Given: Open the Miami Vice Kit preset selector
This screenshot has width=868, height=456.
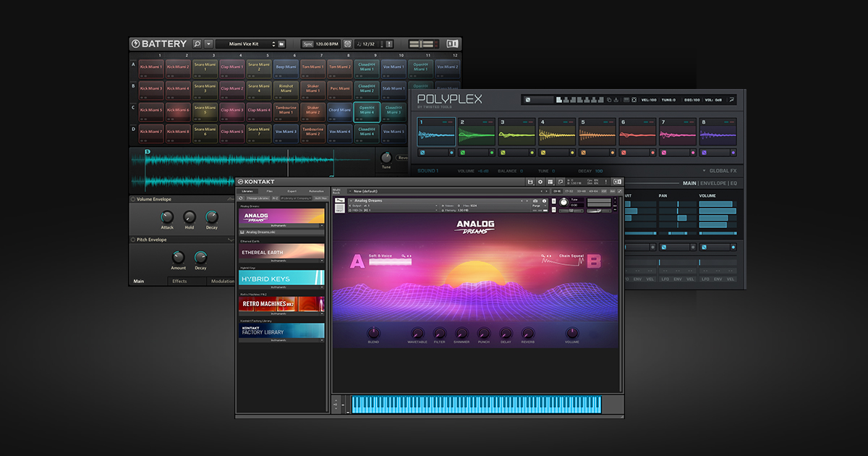Looking at the screenshot, I should coord(245,44).
